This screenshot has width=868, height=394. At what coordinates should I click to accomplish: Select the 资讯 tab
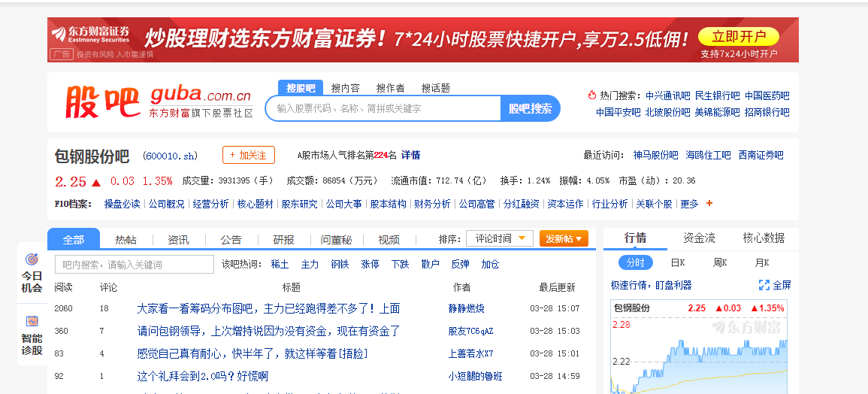coord(178,239)
